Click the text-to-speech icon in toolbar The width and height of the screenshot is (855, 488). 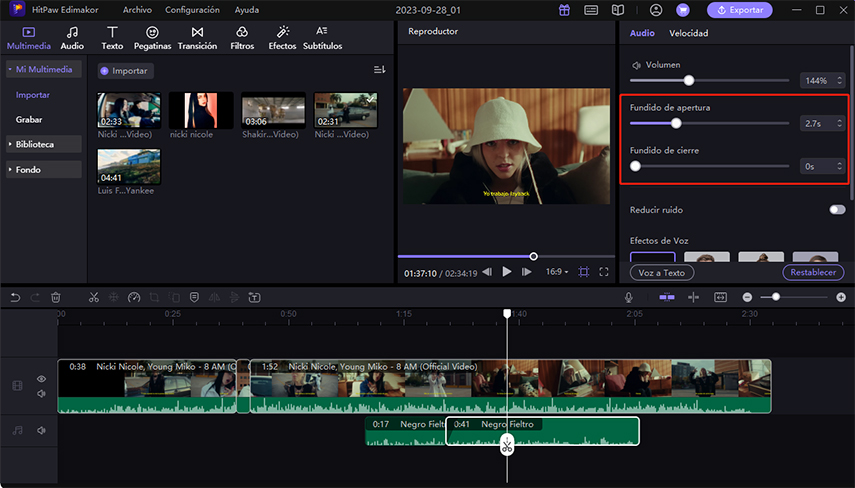pyautogui.click(x=254, y=297)
